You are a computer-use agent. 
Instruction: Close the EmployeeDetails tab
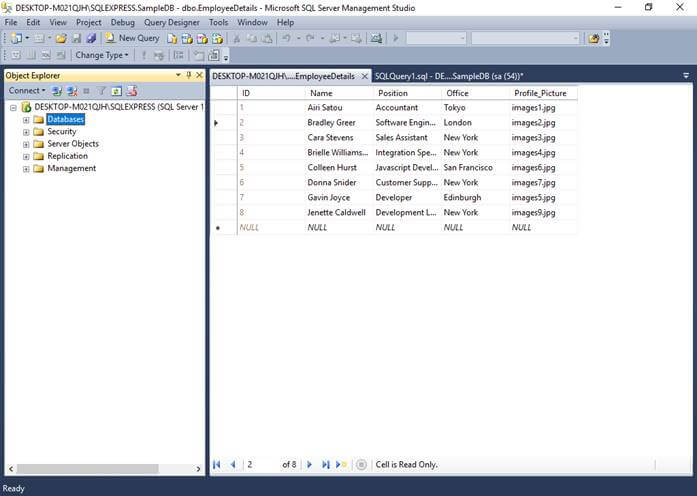tap(365, 76)
